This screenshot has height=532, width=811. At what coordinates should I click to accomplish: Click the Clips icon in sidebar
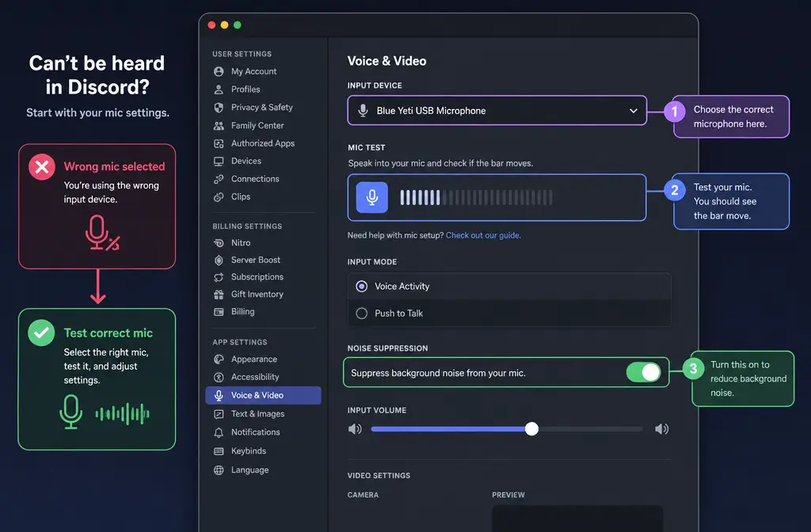point(219,197)
